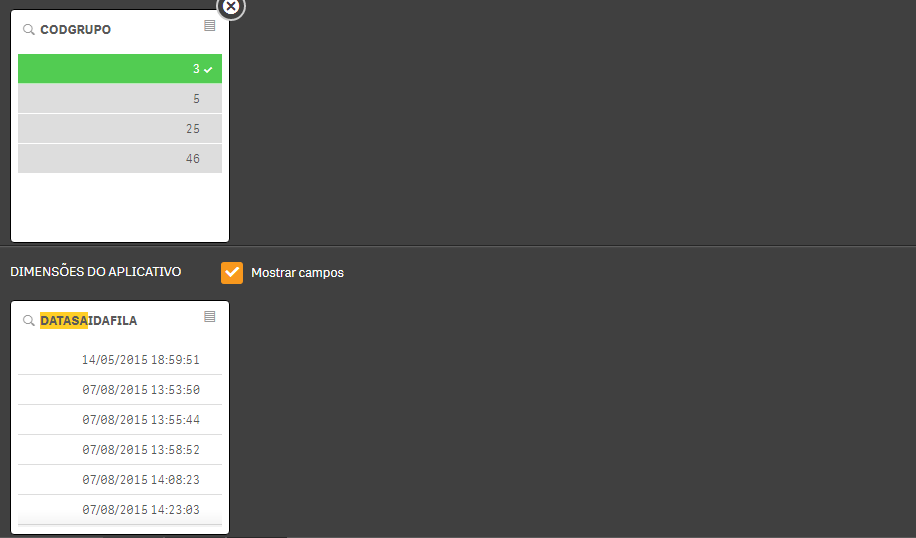Select date 07/08/2015 13:53:50
This screenshot has height=538, width=916.
coord(120,390)
